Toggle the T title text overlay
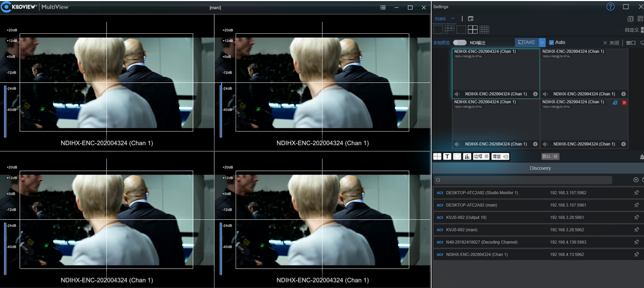Screen dimensions: 644x288 pyautogui.click(x=447, y=156)
